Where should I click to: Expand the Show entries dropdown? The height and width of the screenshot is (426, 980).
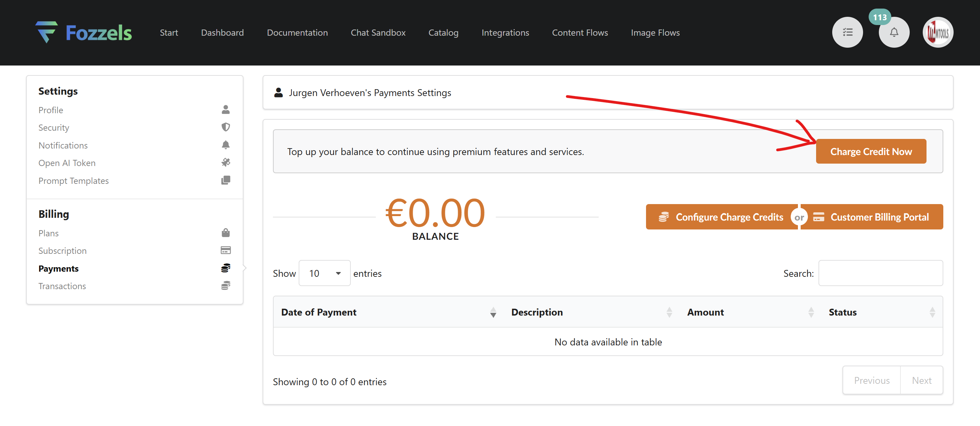pos(324,273)
